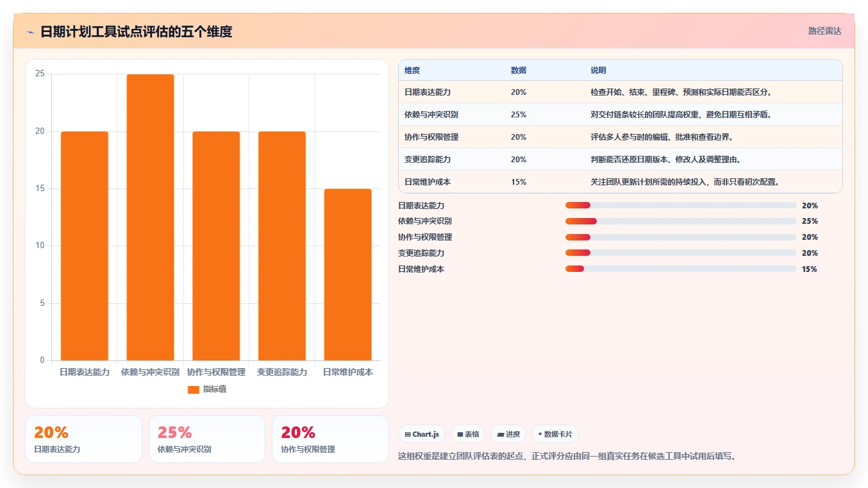This screenshot has height=488, width=868.
Task: Toggle the 指标值 legend swatch under the chart
Action: 194,389
